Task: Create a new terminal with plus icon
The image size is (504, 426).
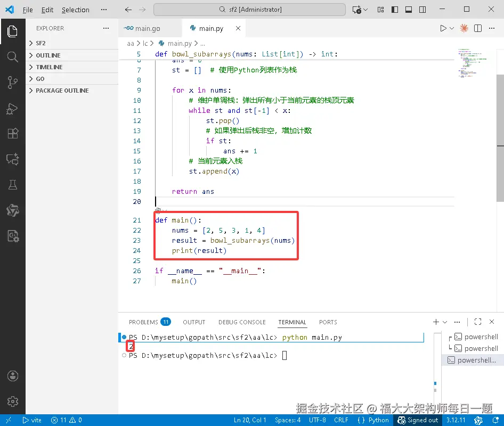Action: pos(436,322)
